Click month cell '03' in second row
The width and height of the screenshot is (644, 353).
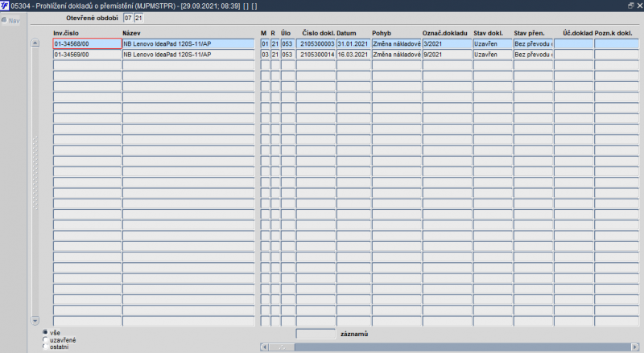click(x=265, y=55)
